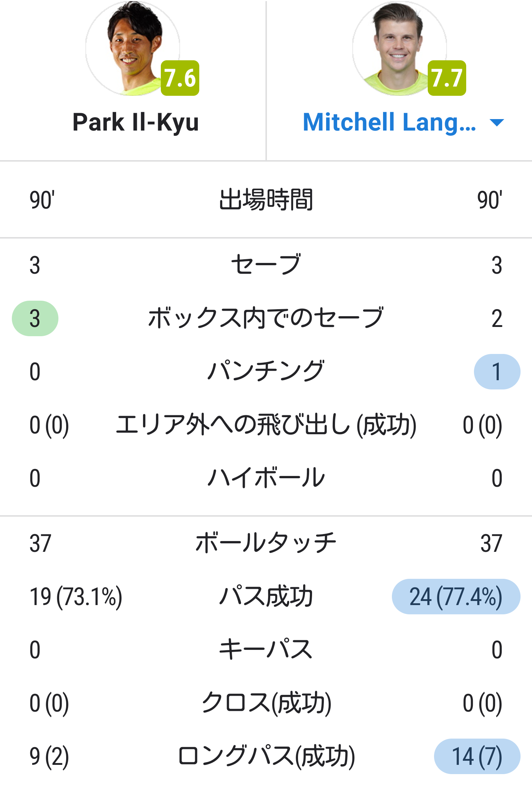Click the highlighted 14 (7) long pass value
Image resolution: width=532 pixels, height=790 pixels.
pyautogui.click(x=477, y=756)
